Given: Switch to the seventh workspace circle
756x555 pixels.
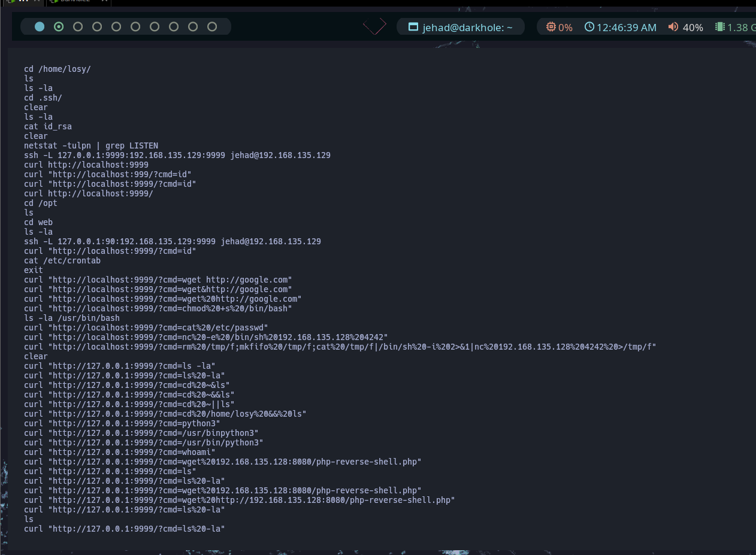Looking at the screenshot, I should point(155,26).
